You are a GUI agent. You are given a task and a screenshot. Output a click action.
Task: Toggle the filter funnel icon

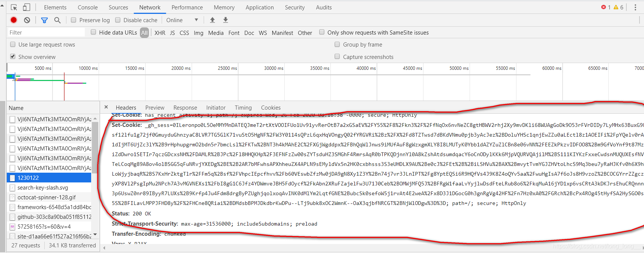pyautogui.click(x=44, y=20)
